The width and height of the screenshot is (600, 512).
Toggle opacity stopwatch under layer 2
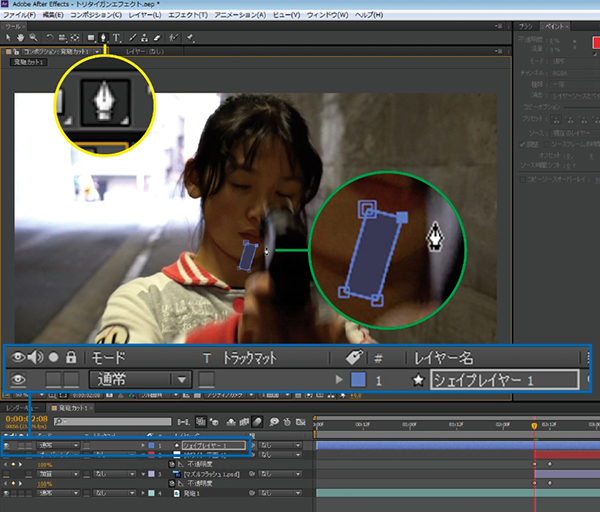172,465
